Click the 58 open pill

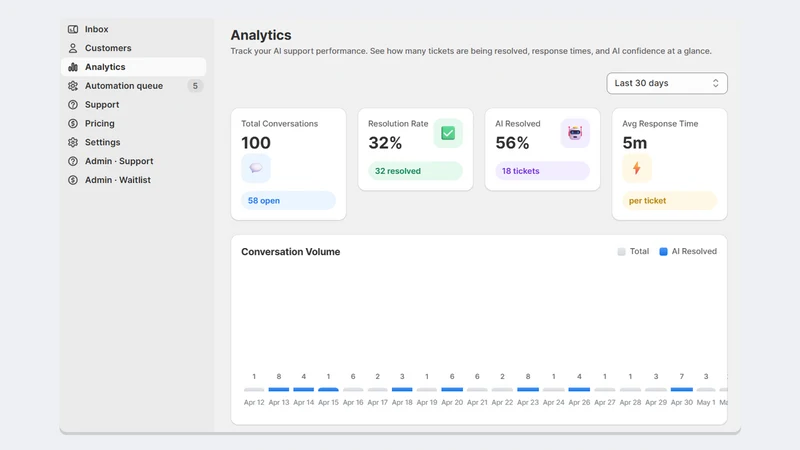(x=288, y=201)
